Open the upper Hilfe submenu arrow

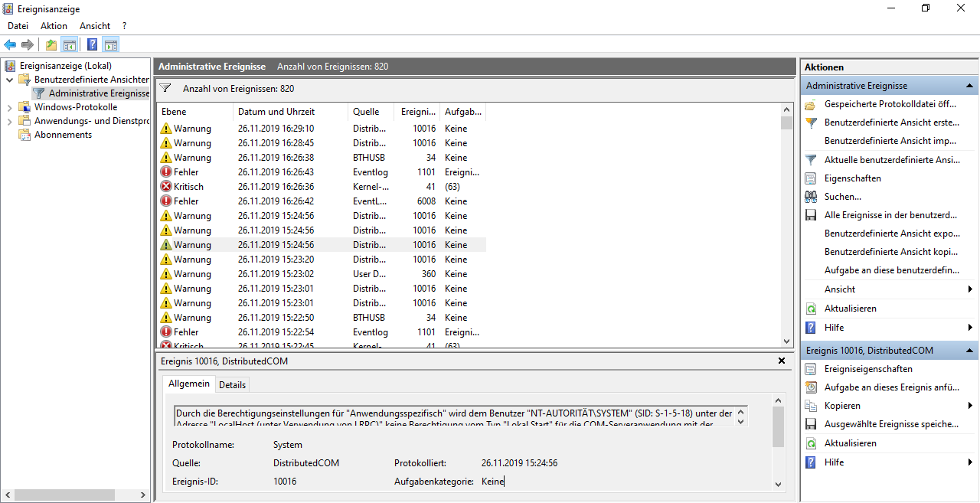pyautogui.click(x=971, y=328)
